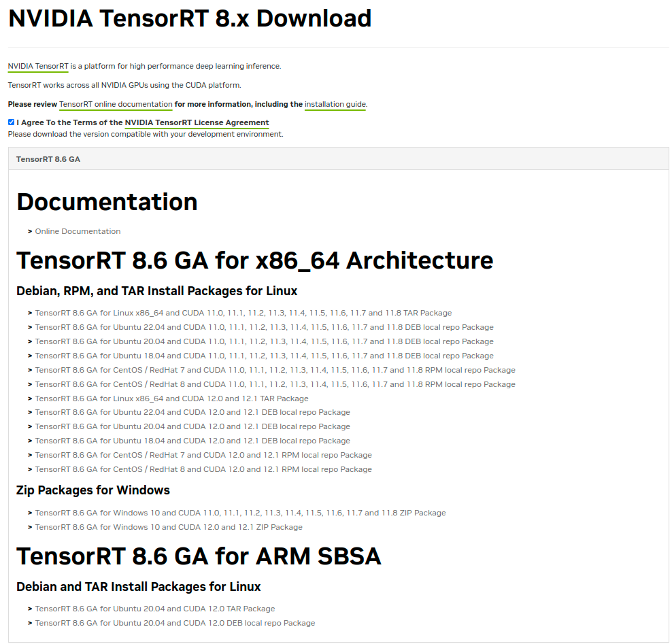Download Ubuntu 18.04 CUDA 11.x DEB package
This screenshot has width=672, height=644.
[x=264, y=356]
